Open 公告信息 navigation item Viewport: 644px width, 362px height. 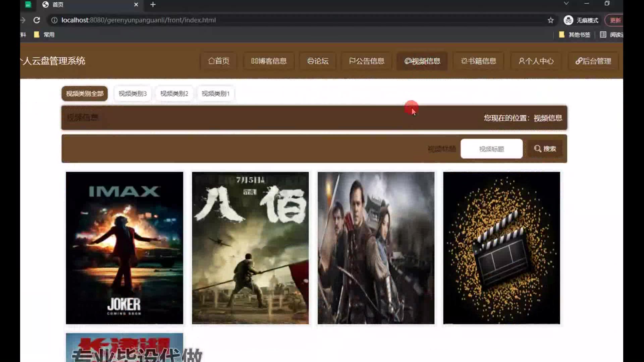(x=366, y=61)
